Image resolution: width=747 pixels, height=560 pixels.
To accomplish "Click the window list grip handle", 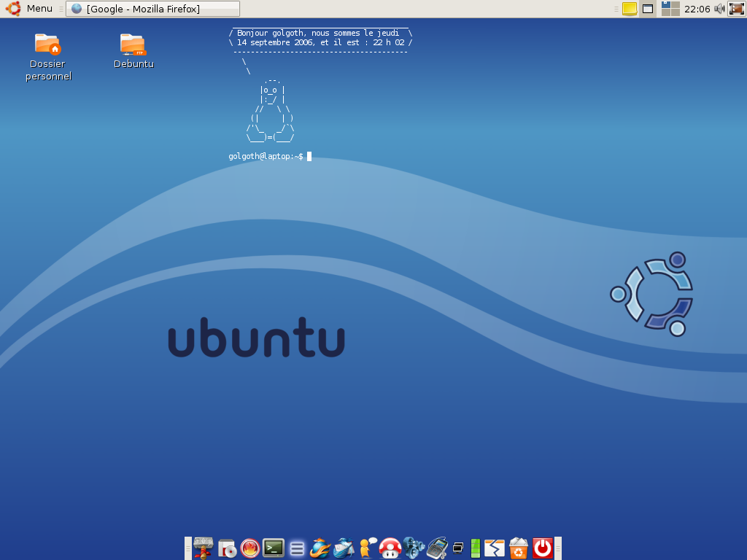I will [61, 9].
